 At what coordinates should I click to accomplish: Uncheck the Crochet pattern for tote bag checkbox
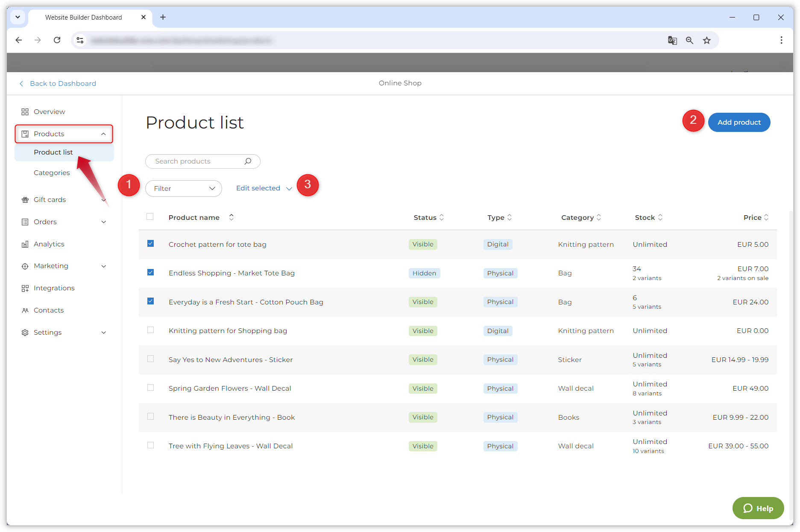(x=150, y=243)
